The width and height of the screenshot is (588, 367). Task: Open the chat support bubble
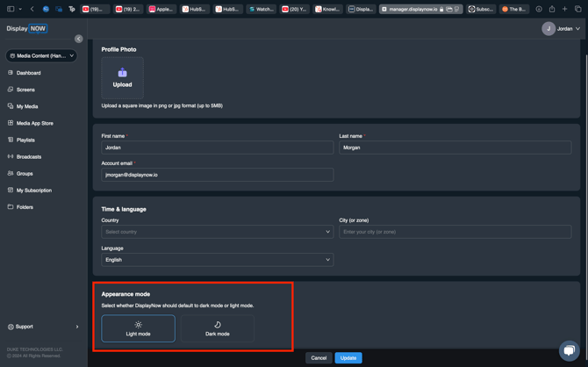tap(569, 349)
